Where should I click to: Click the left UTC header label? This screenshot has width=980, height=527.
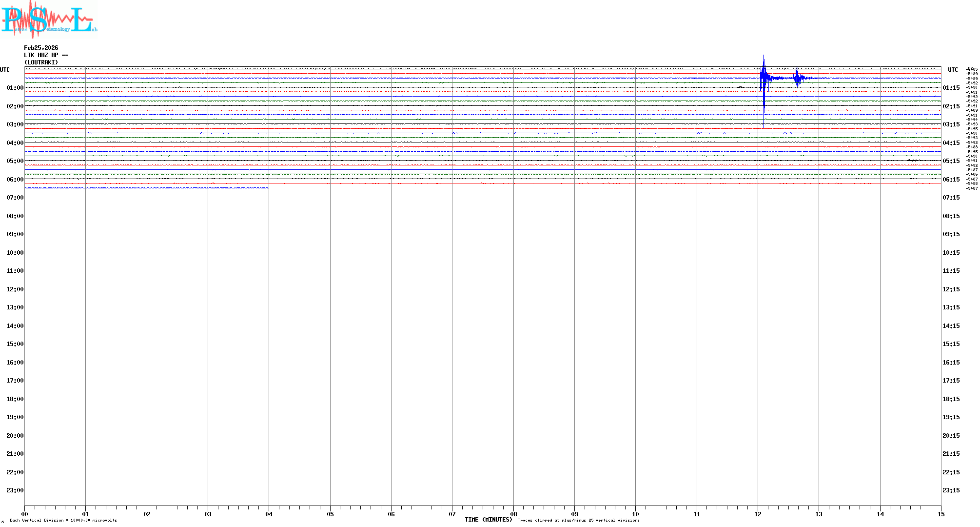click(5, 70)
